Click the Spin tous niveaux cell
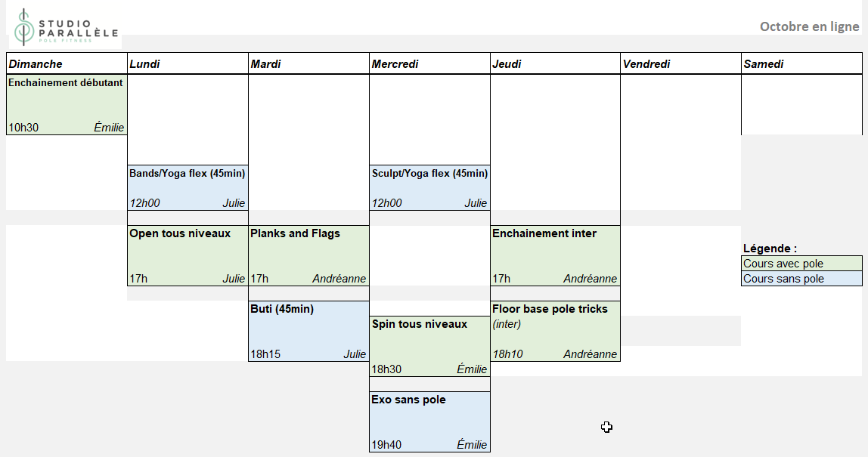This screenshot has width=868, height=457. (x=429, y=346)
